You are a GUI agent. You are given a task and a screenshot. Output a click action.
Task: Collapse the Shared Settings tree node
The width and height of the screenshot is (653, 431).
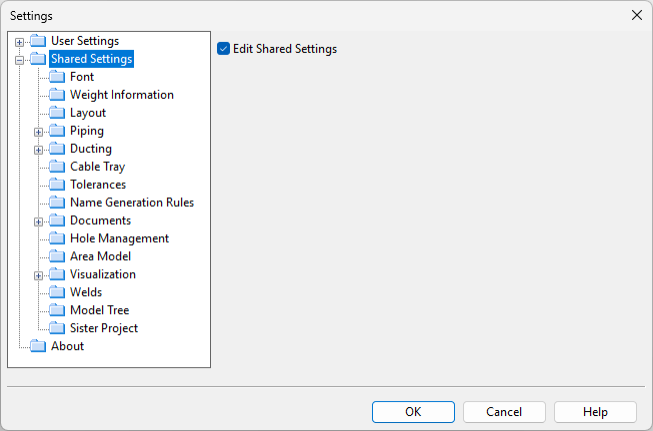[20, 59]
